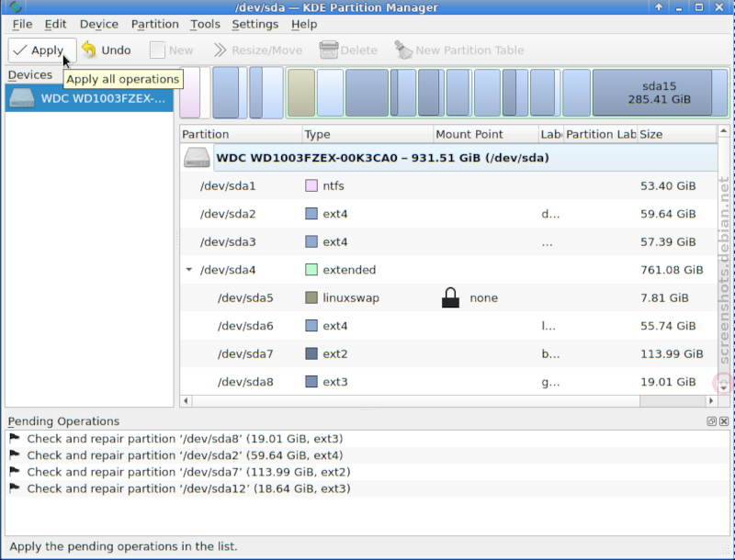This screenshot has height=560, width=735.
Task: Close the Pending Operations panel
Action: point(724,421)
